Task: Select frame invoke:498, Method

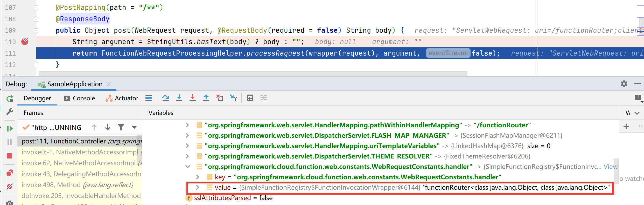Action: pos(80,185)
